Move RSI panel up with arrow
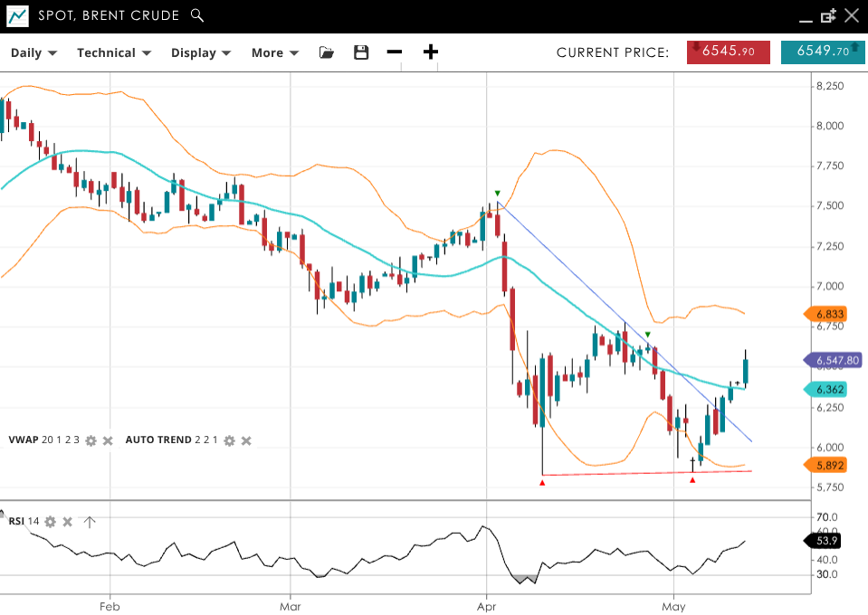The height and width of the screenshot is (615, 868). coord(90,521)
